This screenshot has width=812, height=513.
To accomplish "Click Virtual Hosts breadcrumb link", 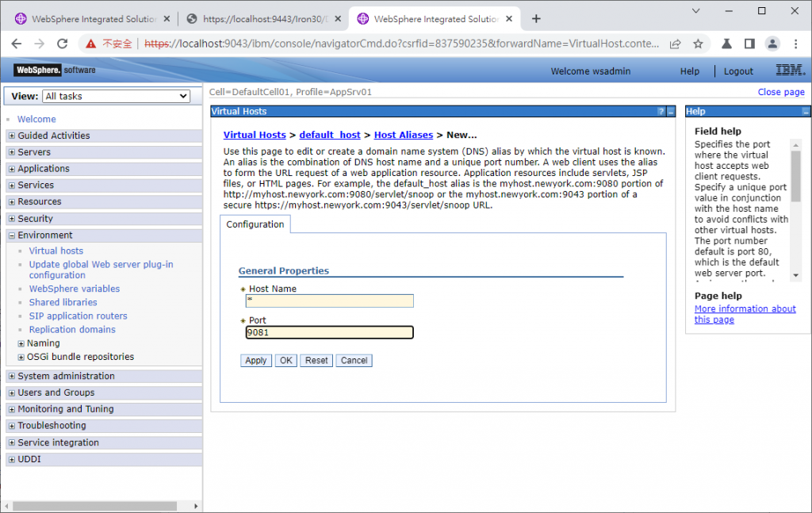I will pyautogui.click(x=255, y=135).
